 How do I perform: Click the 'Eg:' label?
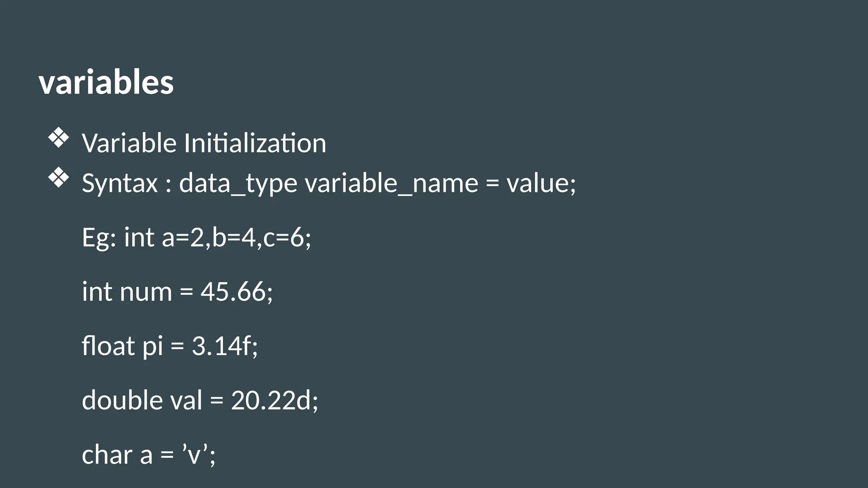pyautogui.click(x=99, y=237)
